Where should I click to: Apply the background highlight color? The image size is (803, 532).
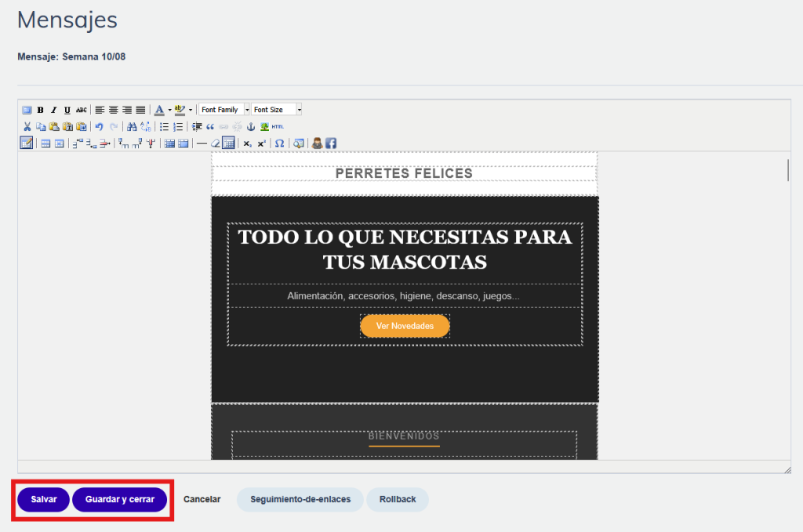(x=180, y=110)
